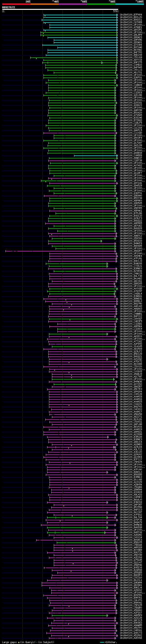146x644 pixels.
Task: Open hit UniRef100_B7FHV4
Action: pyautogui.click(x=131, y=15)
